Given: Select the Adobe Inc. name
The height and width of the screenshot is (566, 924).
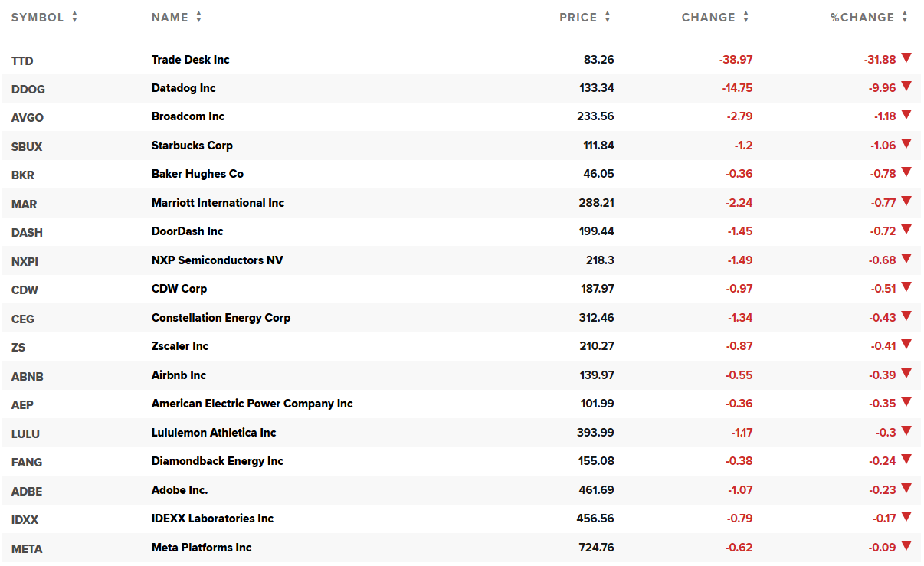Looking at the screenshot, I should click(x=180, y=490).
